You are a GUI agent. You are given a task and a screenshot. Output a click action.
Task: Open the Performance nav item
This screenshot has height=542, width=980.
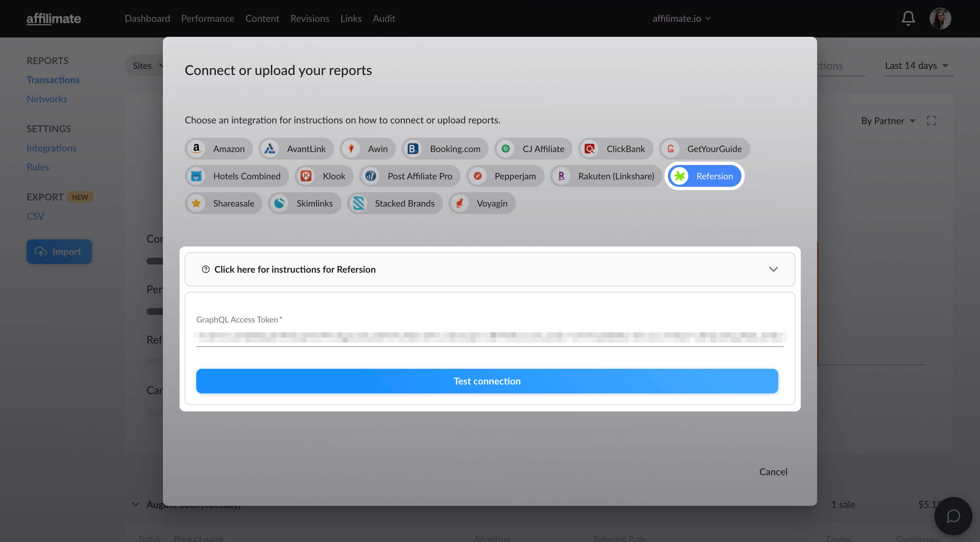pyautogui.click(x=208, y=18)
